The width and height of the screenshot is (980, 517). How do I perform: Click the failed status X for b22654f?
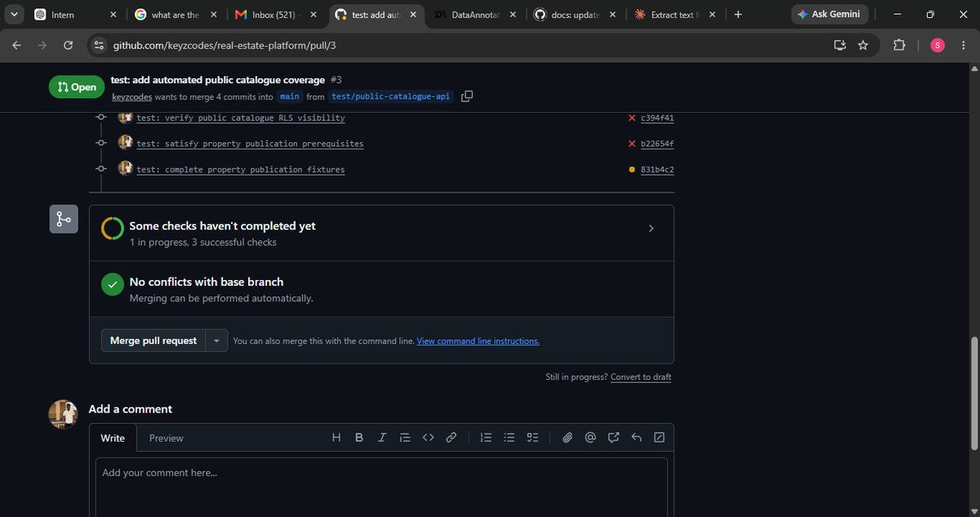(633, 144)
